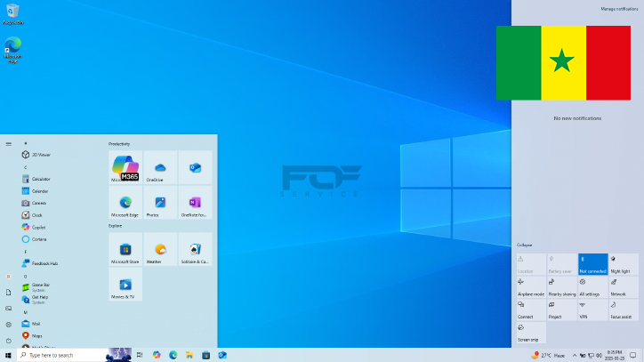Toggle Battery saver quick action
This screenshot has width=644, height=362.
coord(562,264)
